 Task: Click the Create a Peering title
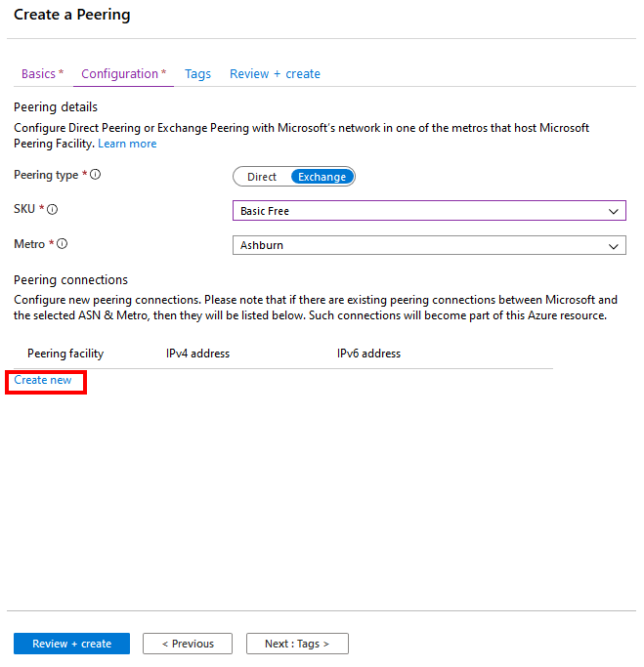pos(72,15)
